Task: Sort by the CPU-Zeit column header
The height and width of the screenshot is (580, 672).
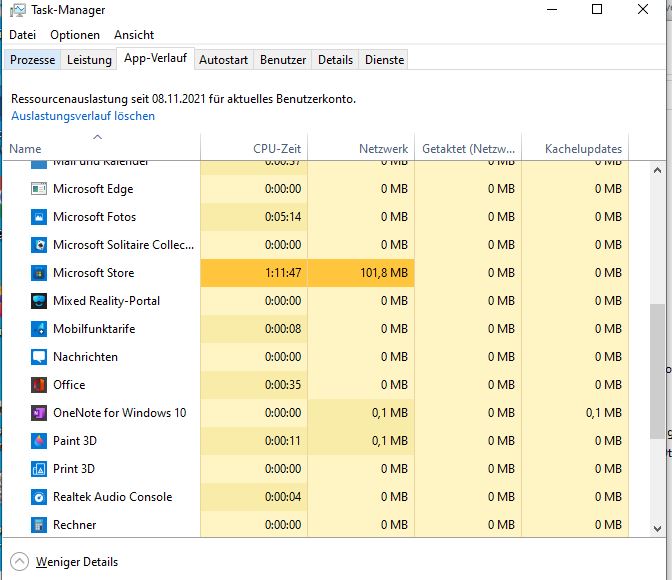Action: [254, 147]
